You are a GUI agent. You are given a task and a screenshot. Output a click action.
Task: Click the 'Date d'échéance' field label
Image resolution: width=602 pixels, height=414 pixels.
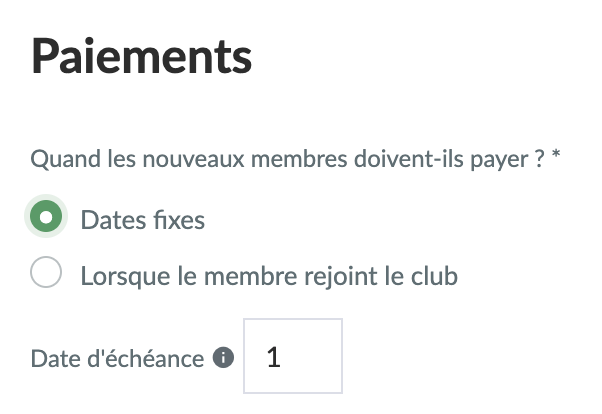[117, 359]
